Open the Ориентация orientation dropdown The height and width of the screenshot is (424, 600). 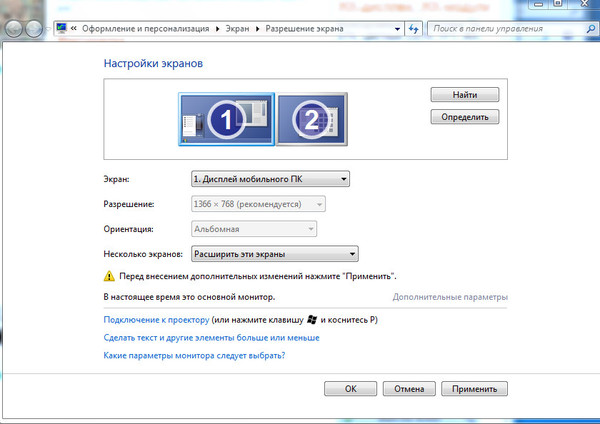253,229
